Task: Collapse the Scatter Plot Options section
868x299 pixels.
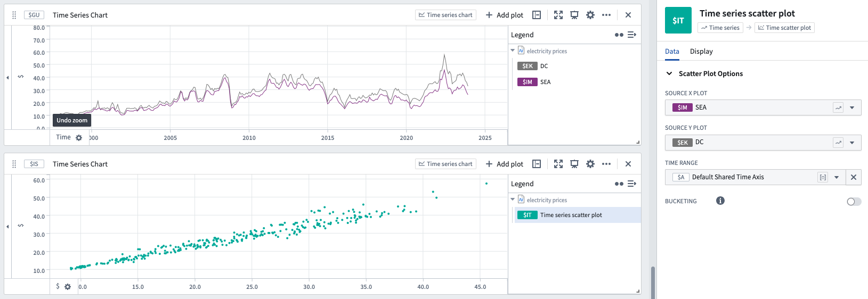Action: [669, 73]
